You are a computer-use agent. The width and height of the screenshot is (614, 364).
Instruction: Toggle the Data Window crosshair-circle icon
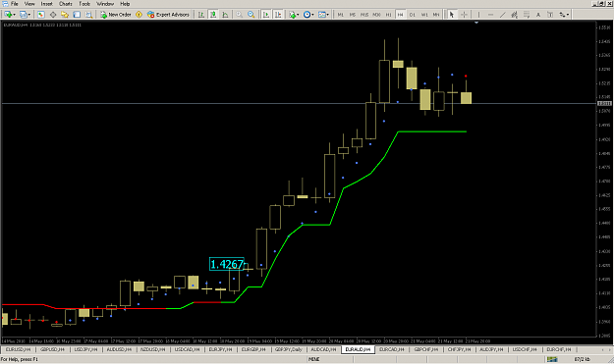point(53,15)
